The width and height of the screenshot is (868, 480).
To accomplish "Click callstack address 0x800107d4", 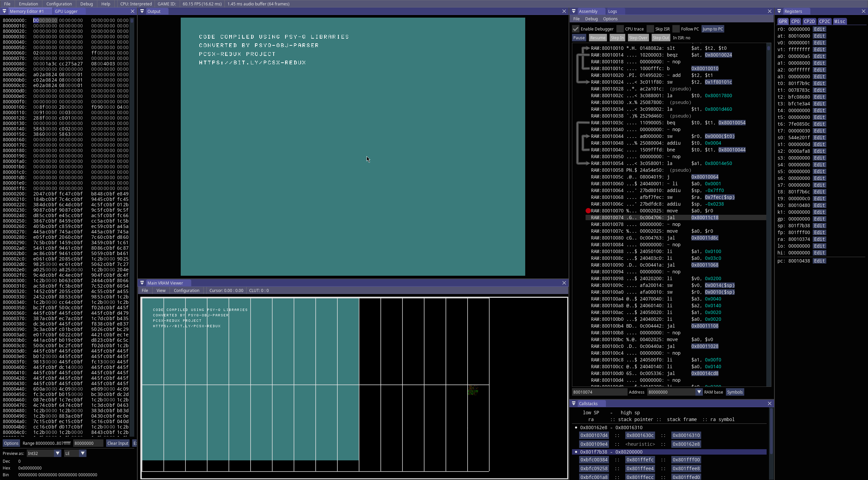I will click(594, 435).
